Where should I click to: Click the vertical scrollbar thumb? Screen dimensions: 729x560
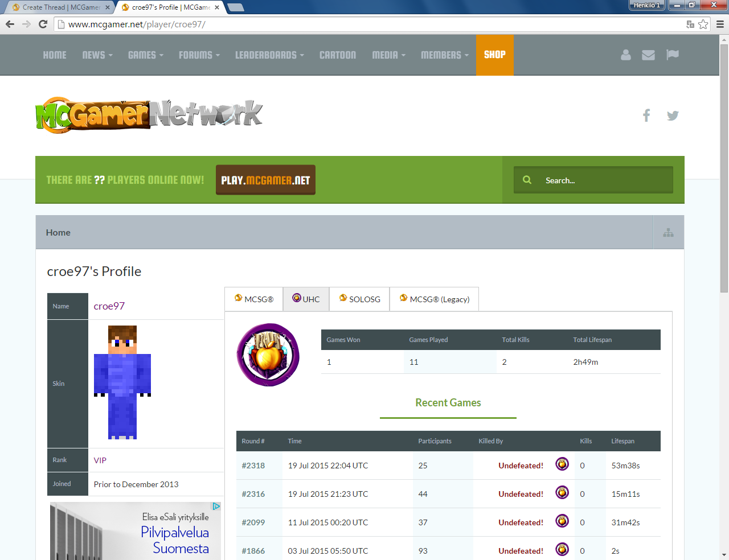724,168
